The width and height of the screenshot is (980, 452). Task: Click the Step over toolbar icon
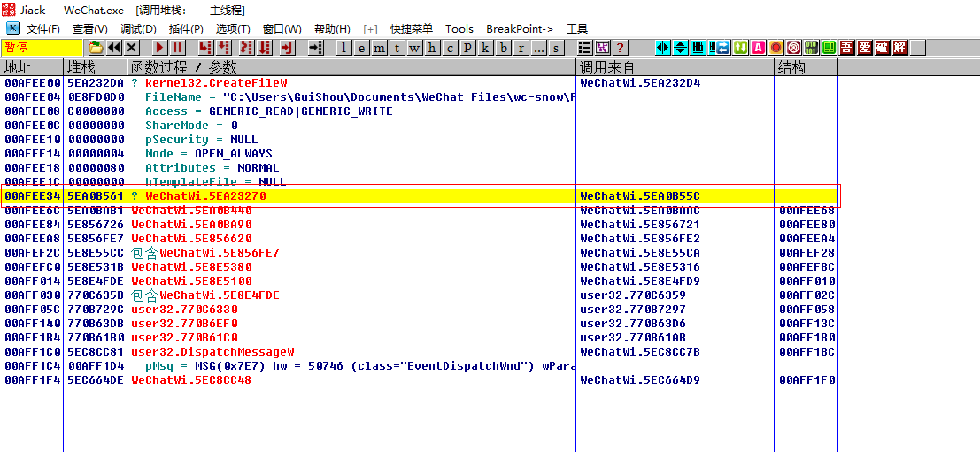coord(223,48)
